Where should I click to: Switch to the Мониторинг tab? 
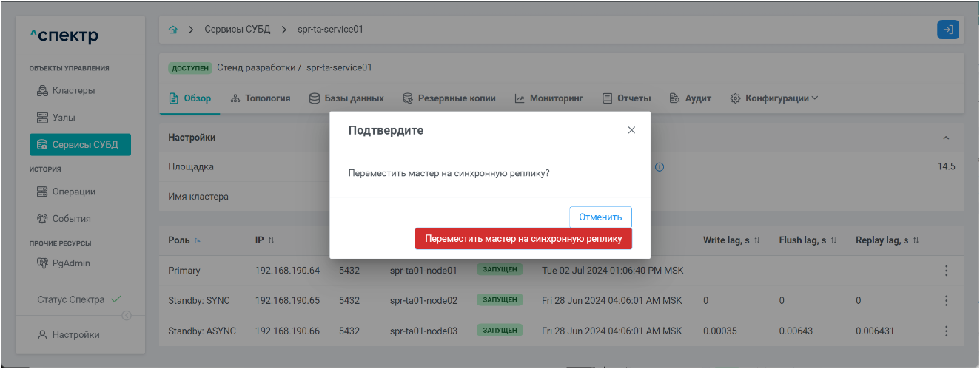tap(549, 98)
